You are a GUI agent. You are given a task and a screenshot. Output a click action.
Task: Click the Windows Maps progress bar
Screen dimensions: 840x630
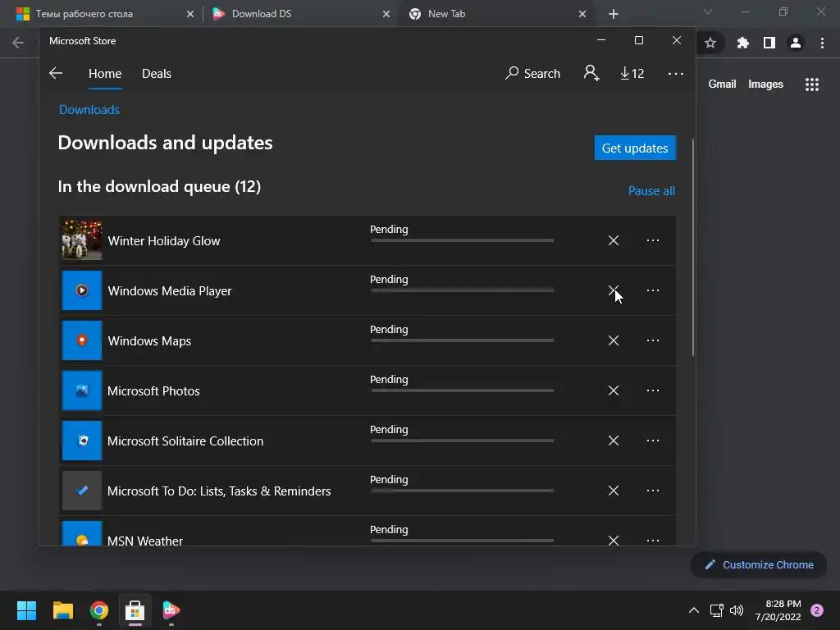463,340
